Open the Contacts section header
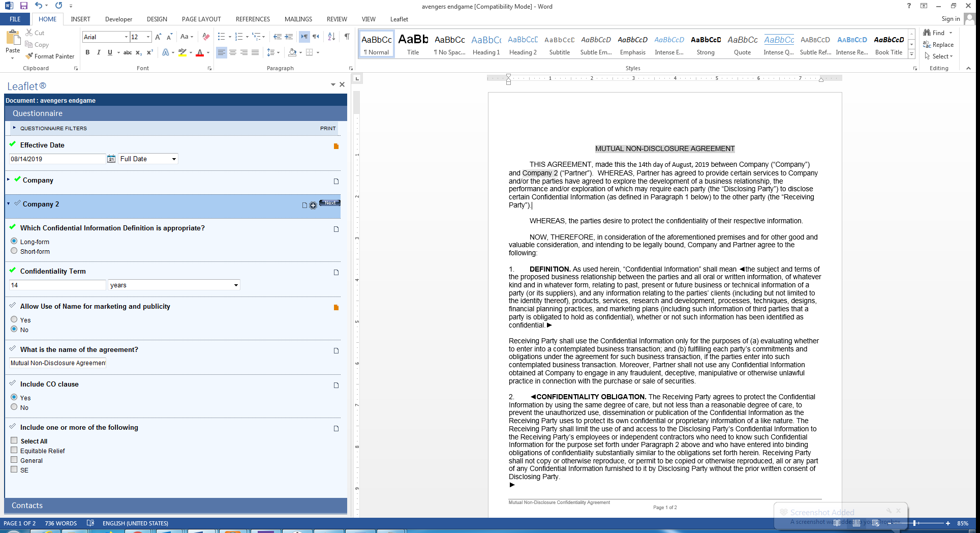 176,506
